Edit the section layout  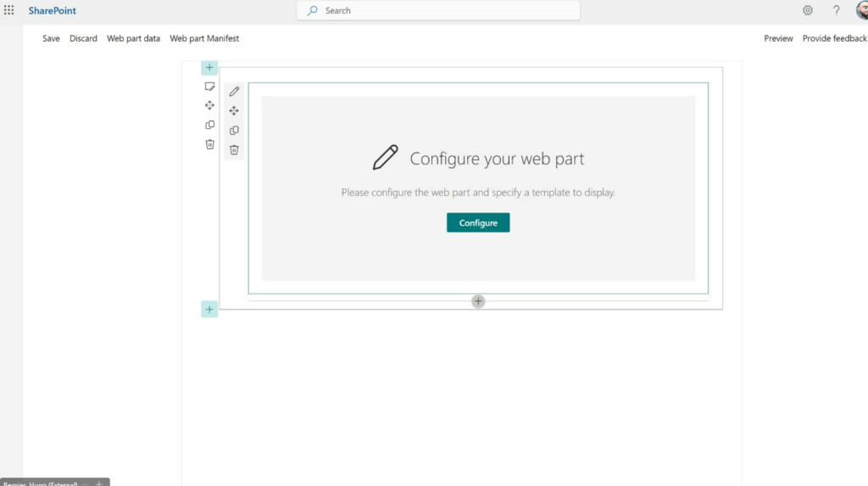209,87
